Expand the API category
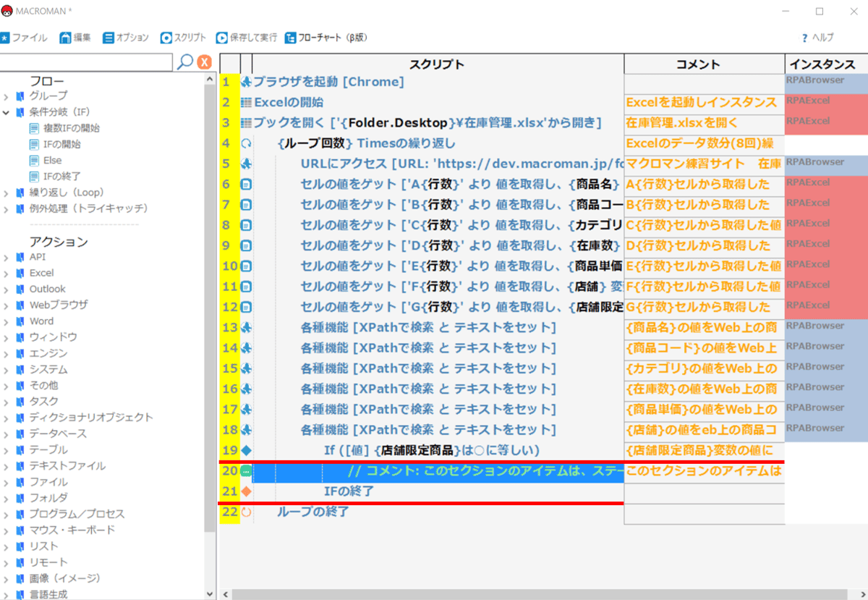Viewport: 868px width, 600px height. coord(6,257)
